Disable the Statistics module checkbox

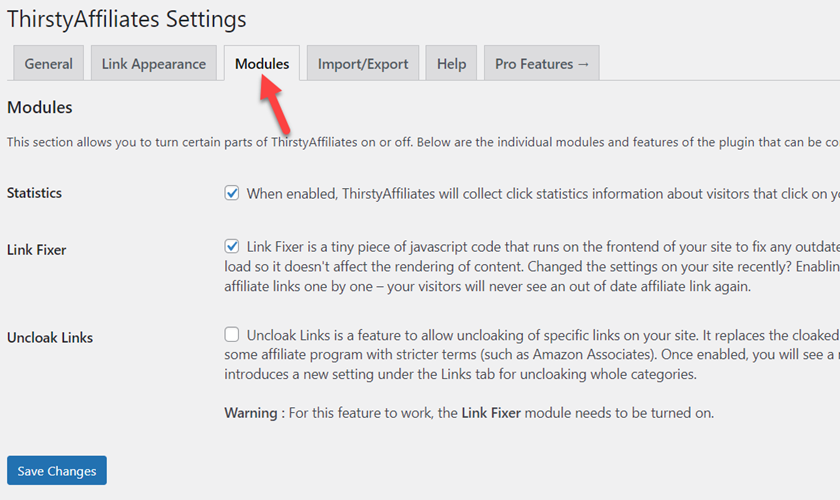pyautogui.click(x=231, y=193)
